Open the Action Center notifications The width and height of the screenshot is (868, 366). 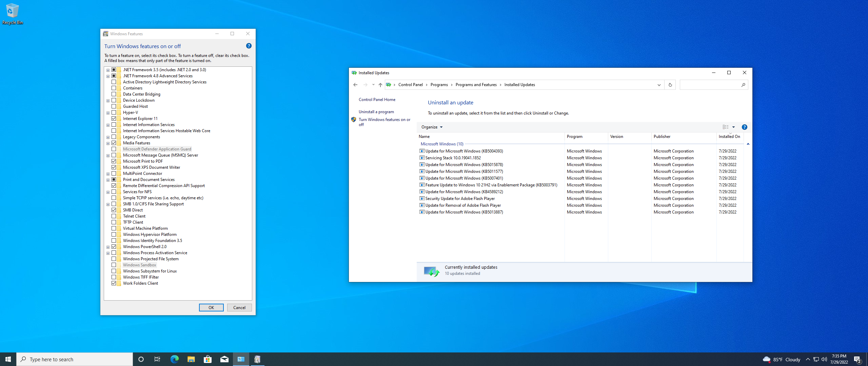point(857,359)
